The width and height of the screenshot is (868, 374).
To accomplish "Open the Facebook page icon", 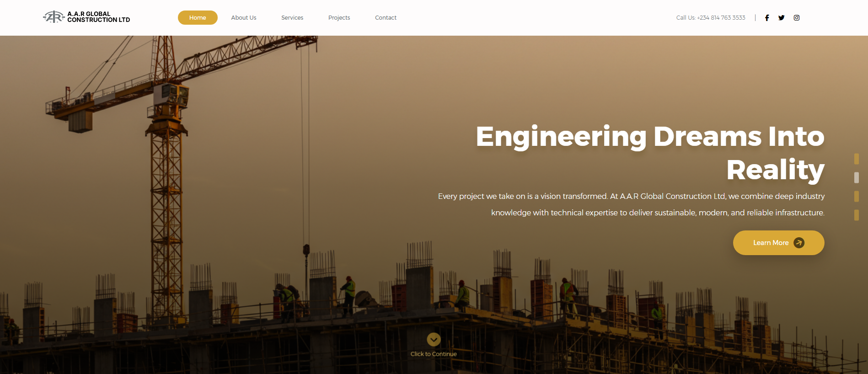I will [767, 18].
